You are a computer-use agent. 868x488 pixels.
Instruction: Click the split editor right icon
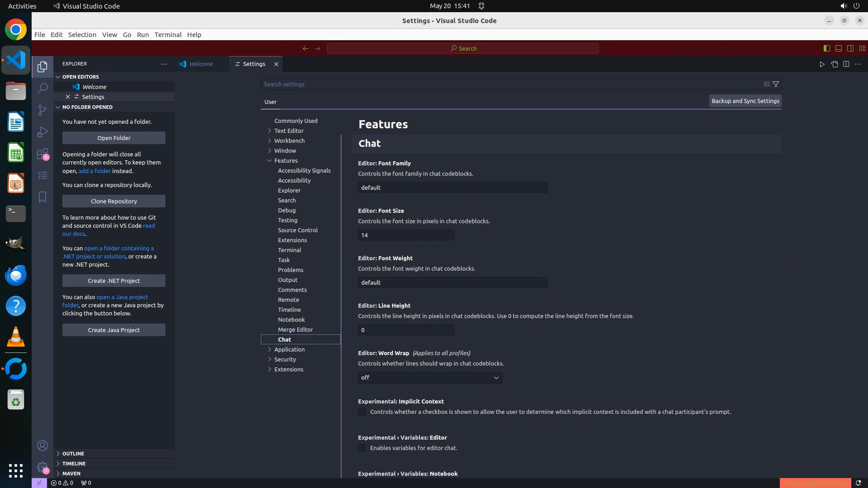(x=846, y=64)
